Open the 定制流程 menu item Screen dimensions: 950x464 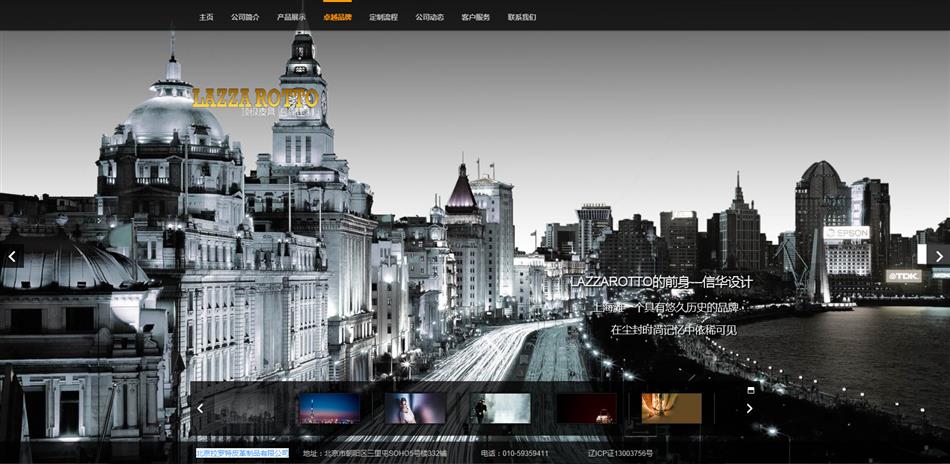pos(383,17)
